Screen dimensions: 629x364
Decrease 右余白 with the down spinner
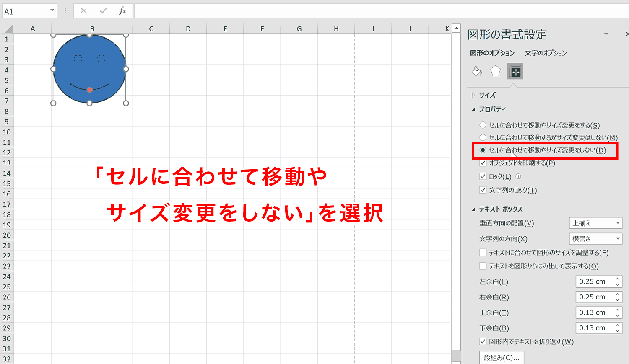[x=618, y=300]
